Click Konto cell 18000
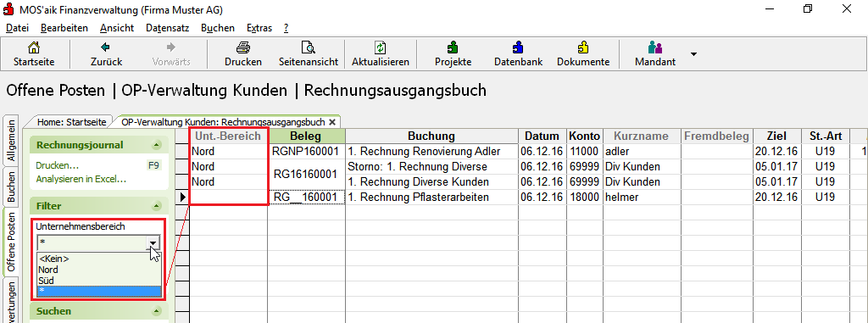 point(585,198)
